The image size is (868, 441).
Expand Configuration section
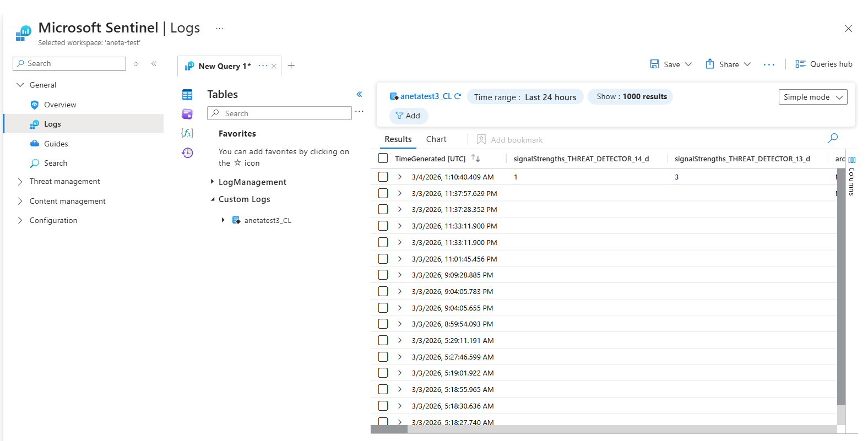pyautogui.click(x=20, y=220)
